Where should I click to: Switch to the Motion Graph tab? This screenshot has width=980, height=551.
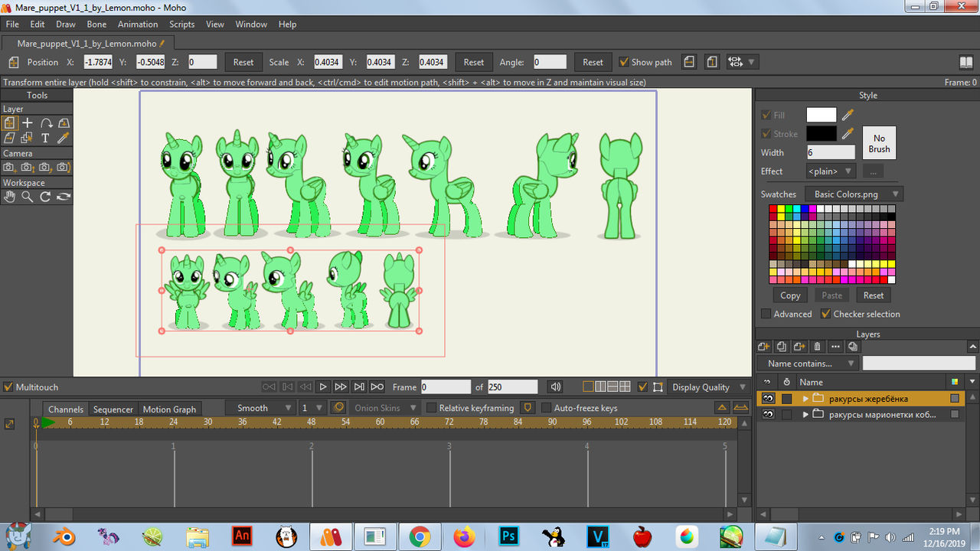169,409
